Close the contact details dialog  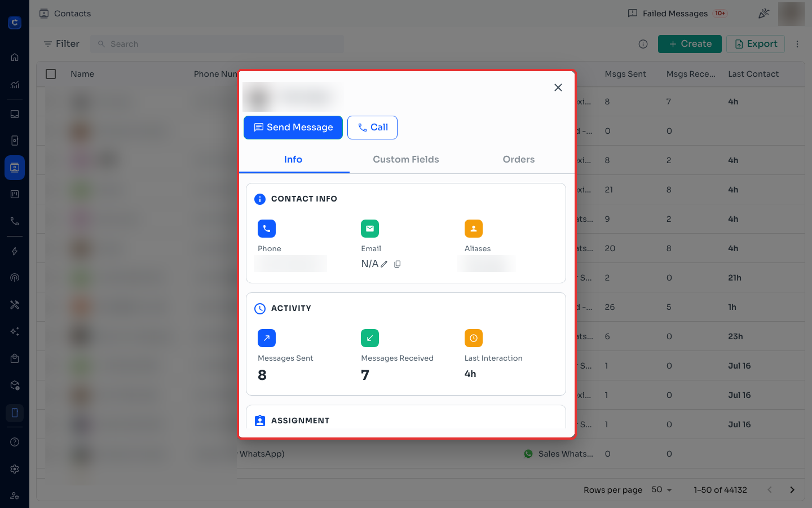point(558,87)
